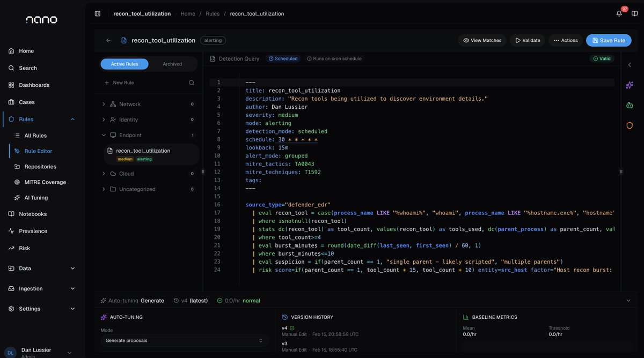Expand the Settings sidebar section

click(72, 309)
